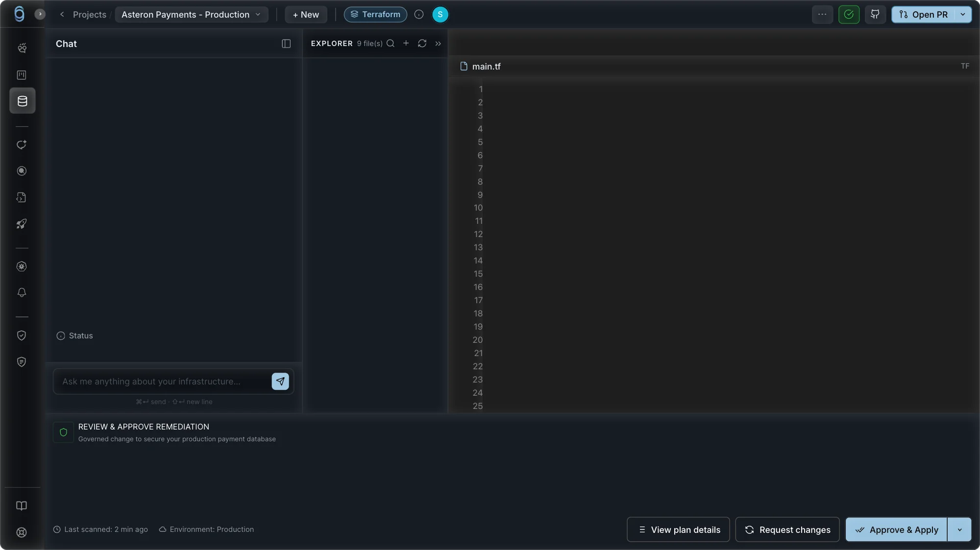Viewport: 980px width, 550px height.
Task: Open the rocket deploy icon in sidebar
Action: [22, 224]
